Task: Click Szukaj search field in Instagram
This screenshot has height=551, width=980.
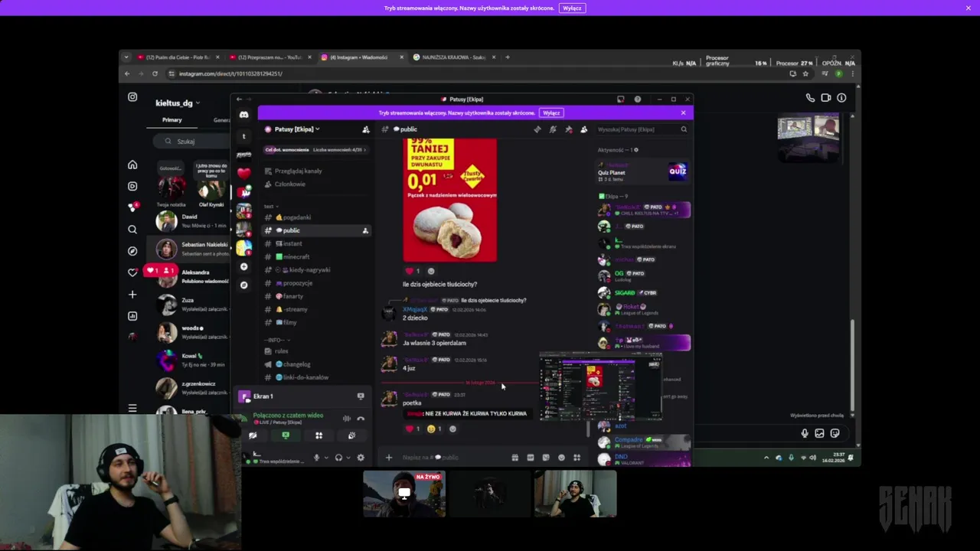Action: tap(191, 142)
